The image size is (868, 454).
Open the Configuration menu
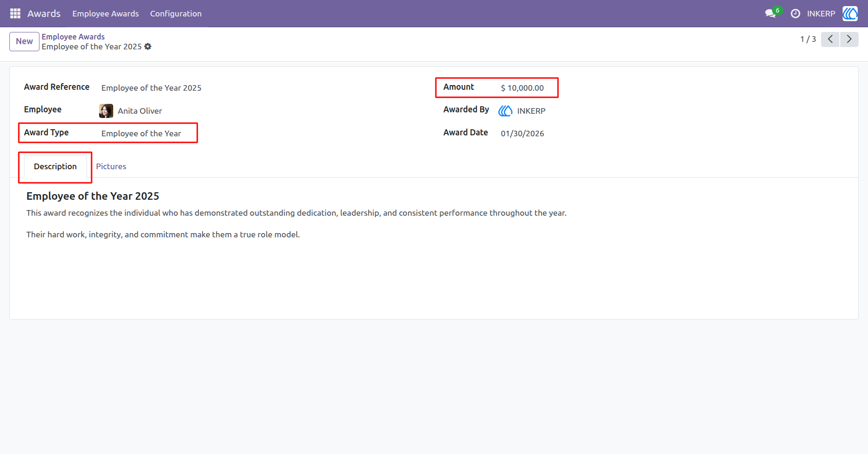176,14
